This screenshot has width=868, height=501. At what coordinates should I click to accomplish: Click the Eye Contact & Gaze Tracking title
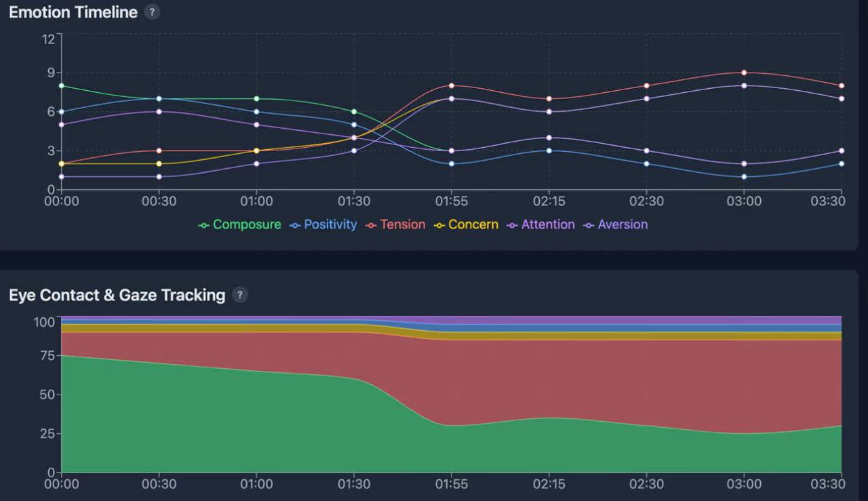pyautogui.click(x=117, y=295)
